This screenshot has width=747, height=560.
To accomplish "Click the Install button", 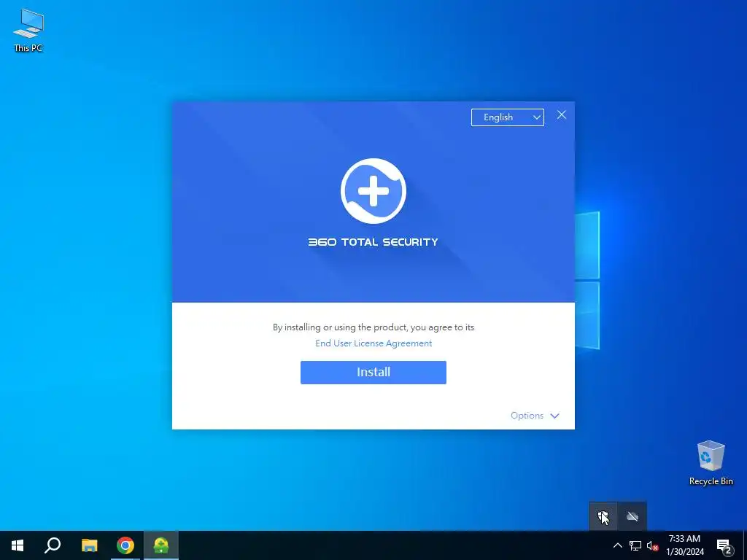I will 373,373.
